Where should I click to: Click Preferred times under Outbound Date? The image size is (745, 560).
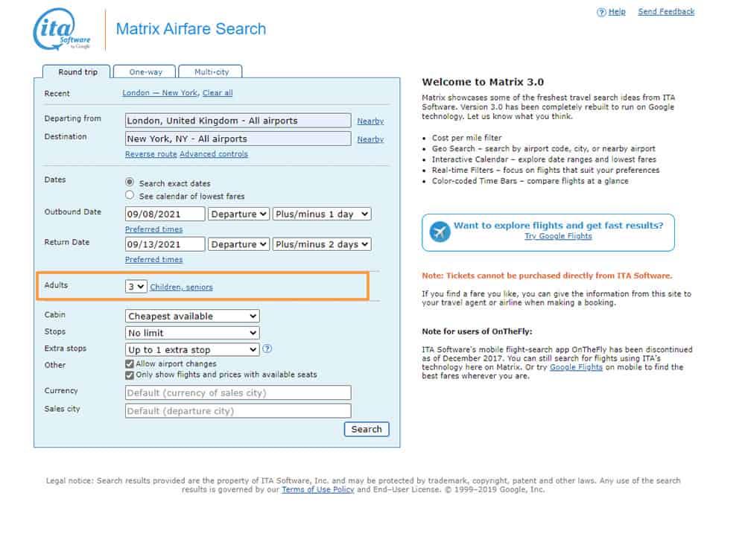(154, 229)
